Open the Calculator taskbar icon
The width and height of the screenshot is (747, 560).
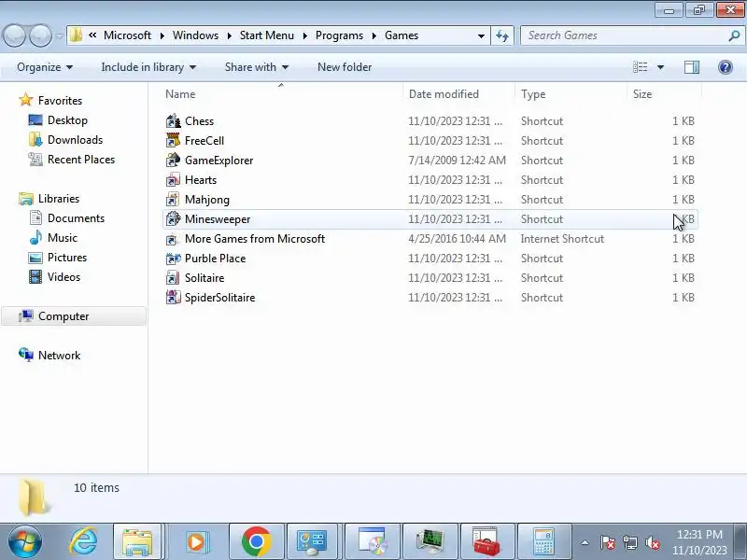(x=543, y=542)
